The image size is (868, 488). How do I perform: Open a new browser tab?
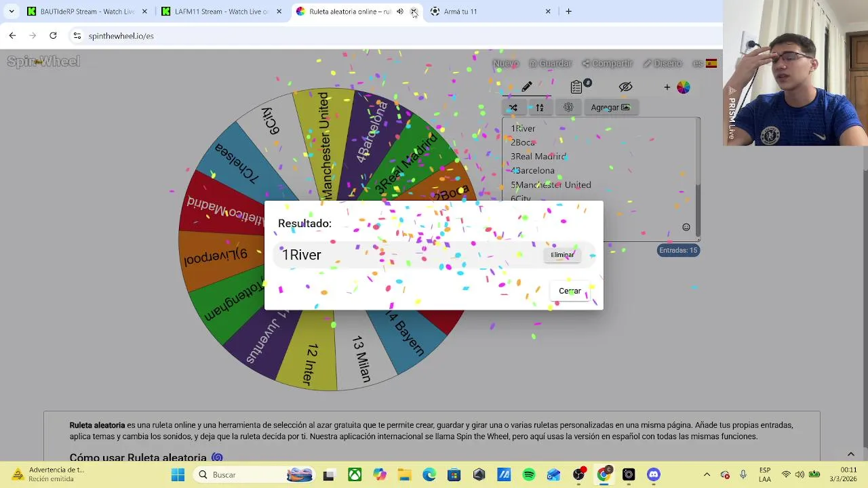click(x=568, y=12)
